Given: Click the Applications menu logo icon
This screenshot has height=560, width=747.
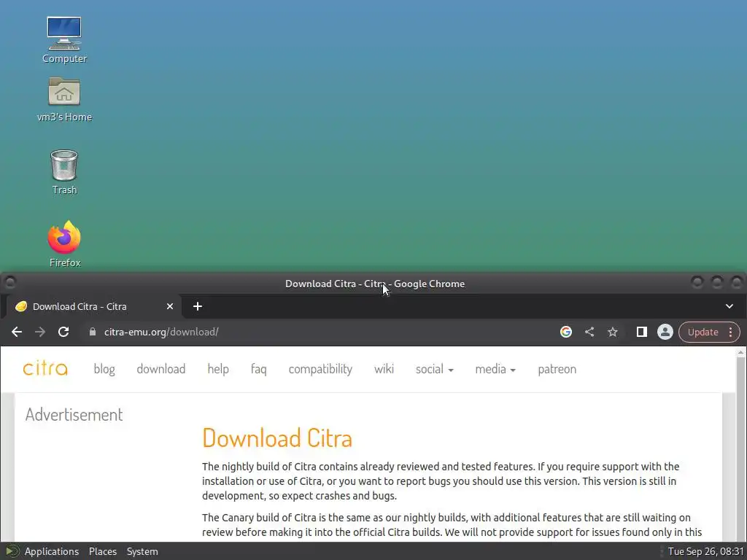Looking at the screenshot, I should click(12, 551).
